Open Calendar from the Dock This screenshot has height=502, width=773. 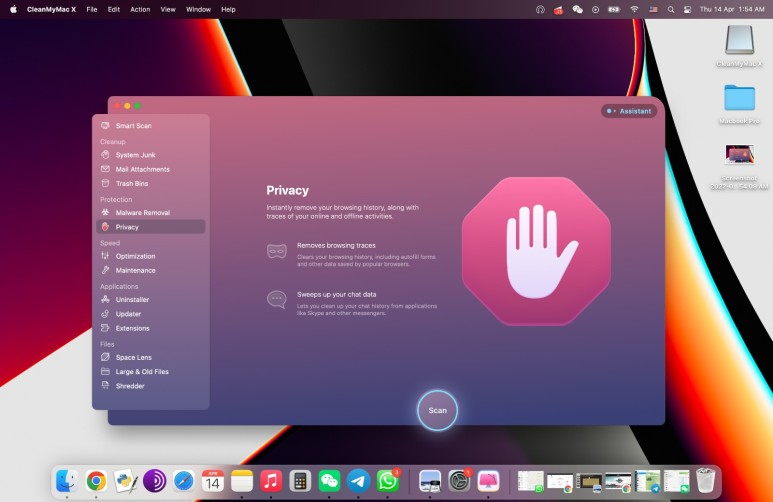point(212,481)
